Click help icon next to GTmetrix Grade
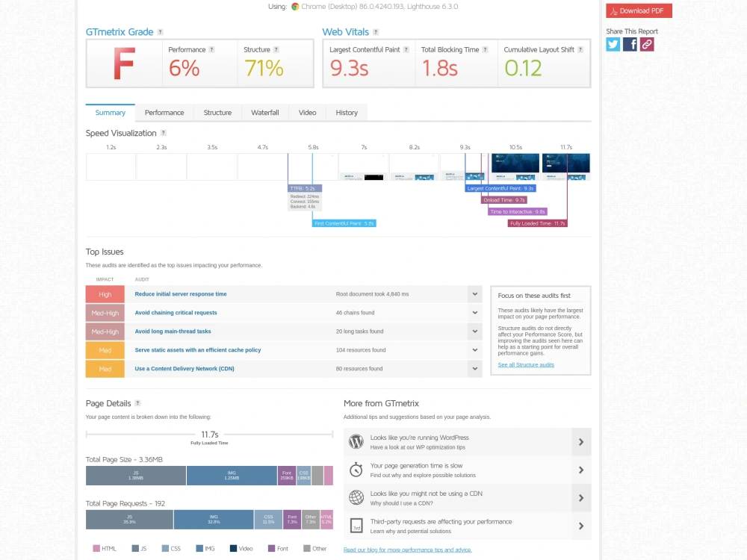This screenshot has width=747, height=560. click(161, 32)
